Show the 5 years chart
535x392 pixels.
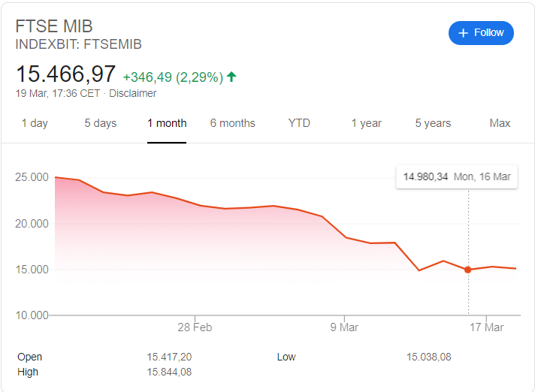click(433, 123)
